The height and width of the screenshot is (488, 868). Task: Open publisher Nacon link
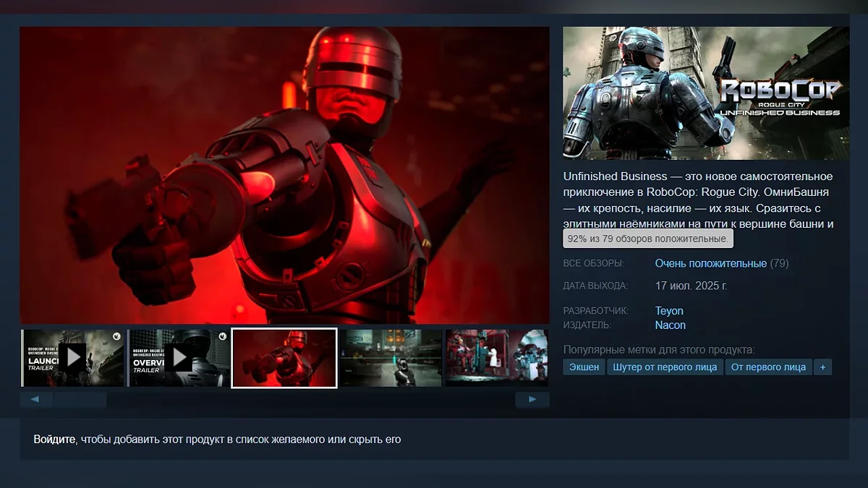(x=671, y=325)
